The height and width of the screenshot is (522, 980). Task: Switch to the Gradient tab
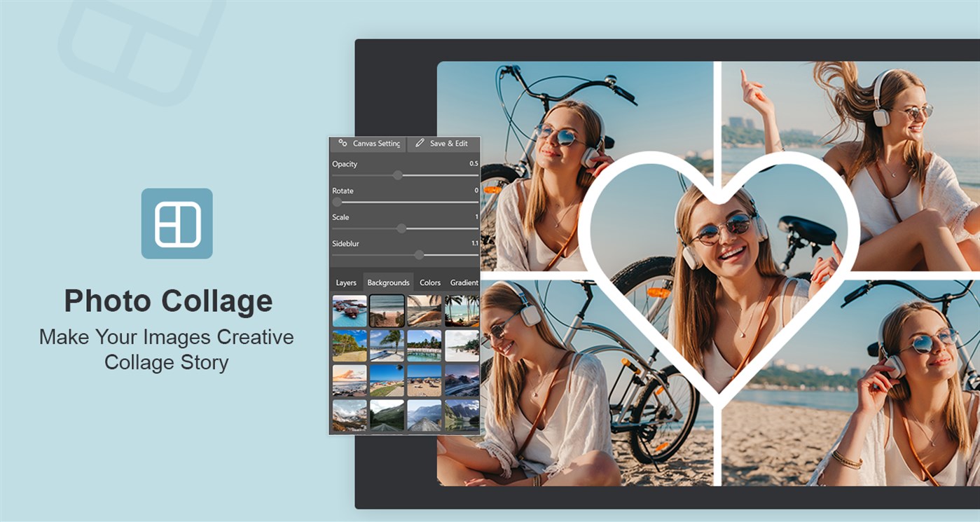[464, 282]
